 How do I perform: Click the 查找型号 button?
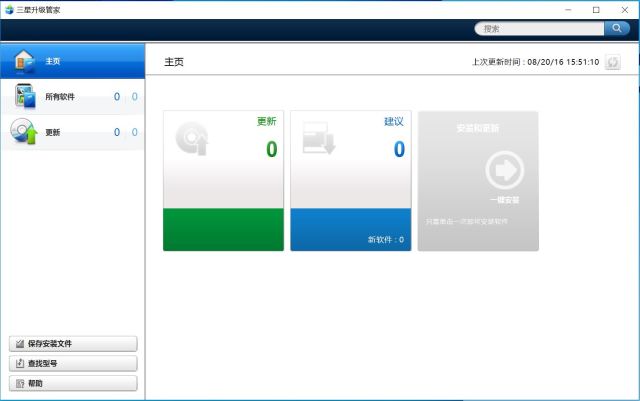[73, 363]
